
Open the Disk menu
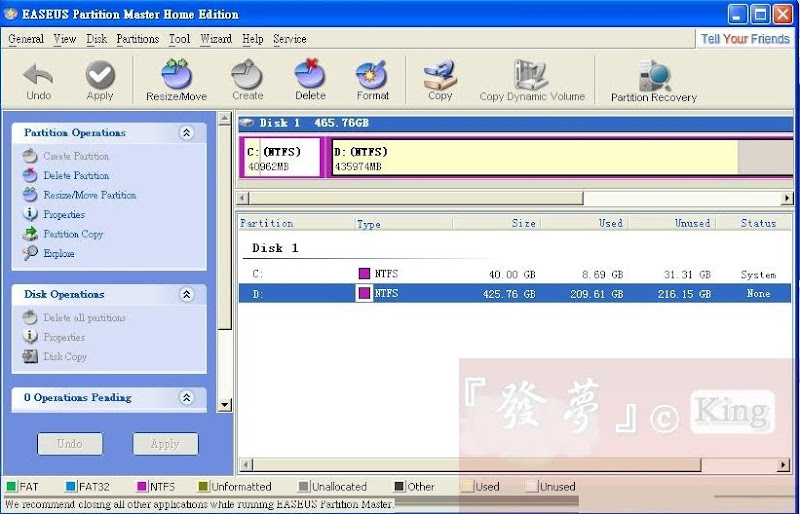pyautogui.click(x=96, y=39)
